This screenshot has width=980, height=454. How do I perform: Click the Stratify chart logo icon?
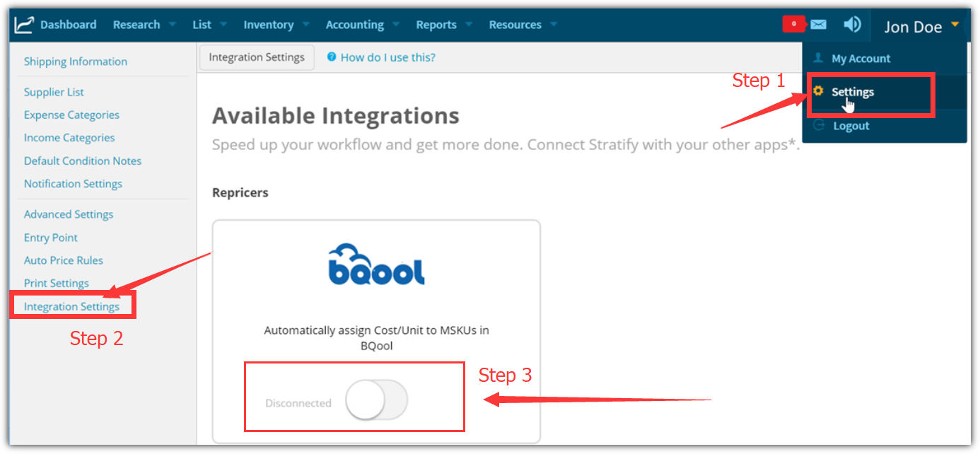pos(24,25)
